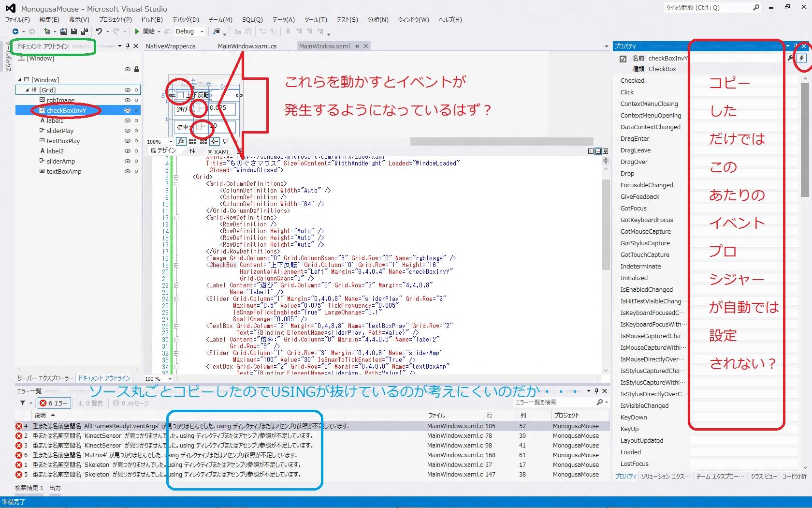Open the ビルド(B) menu

tap(152, 20)
